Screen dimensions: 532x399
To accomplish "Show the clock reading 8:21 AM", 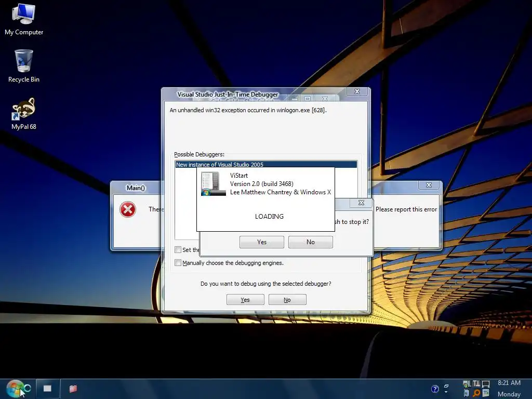I will [509, 383].
